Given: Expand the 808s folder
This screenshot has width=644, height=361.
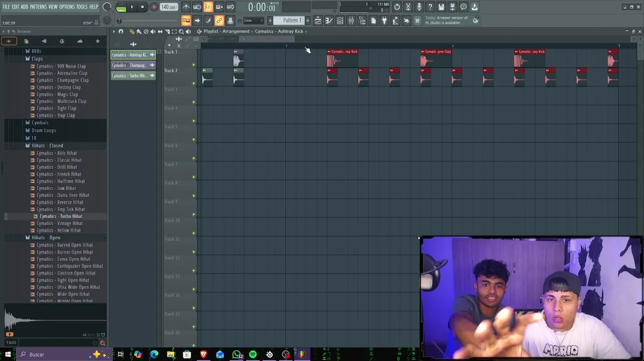Looking at the screenshot, I should pos(36,51).
